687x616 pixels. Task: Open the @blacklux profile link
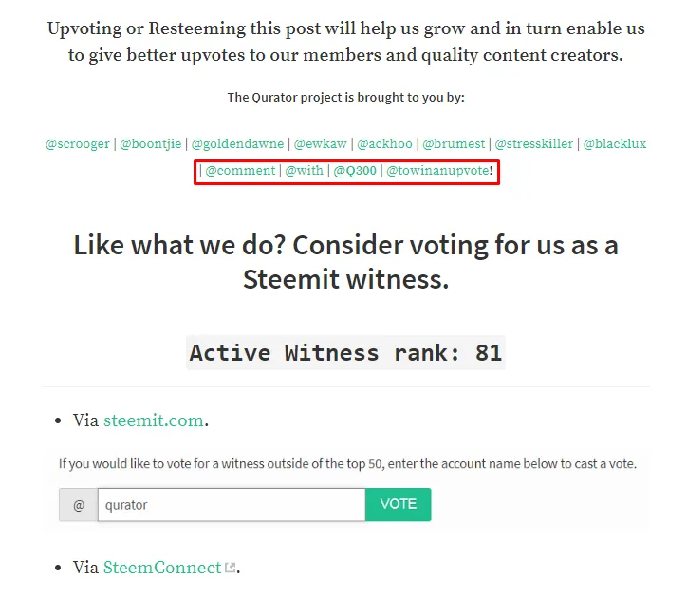click(x=614, y=143)
